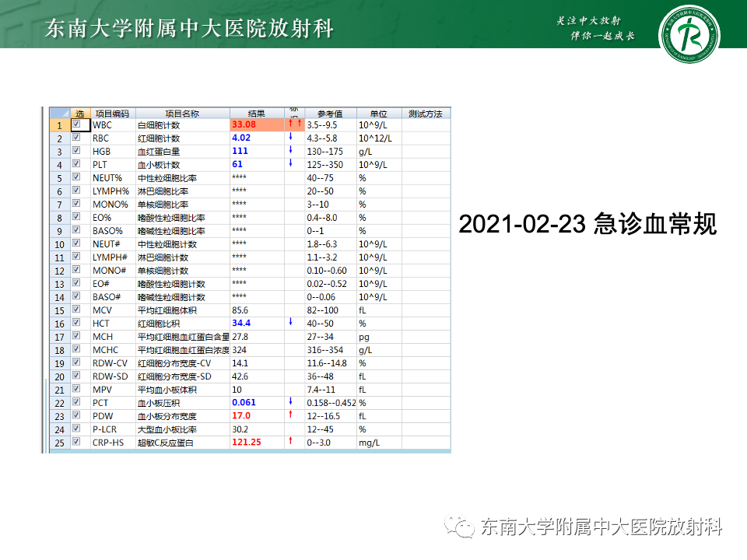Click the 测试方法 column header

[x=426, y=114]
